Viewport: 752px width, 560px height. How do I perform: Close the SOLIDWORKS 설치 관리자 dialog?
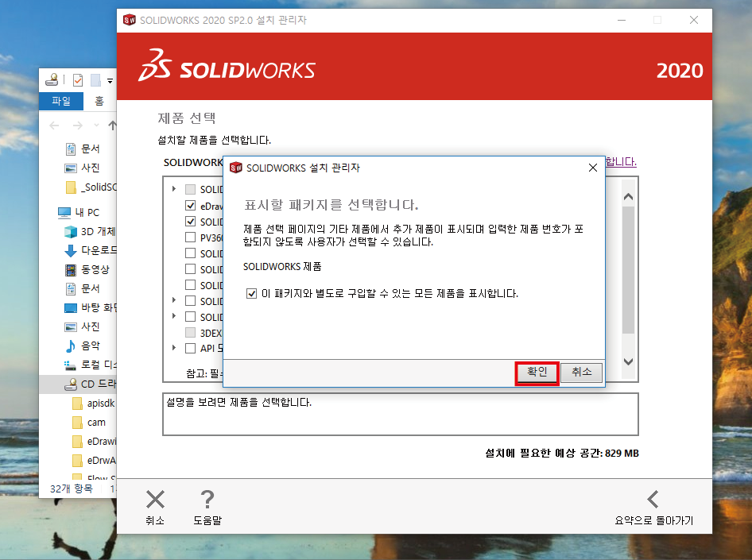tap(593, 168)
